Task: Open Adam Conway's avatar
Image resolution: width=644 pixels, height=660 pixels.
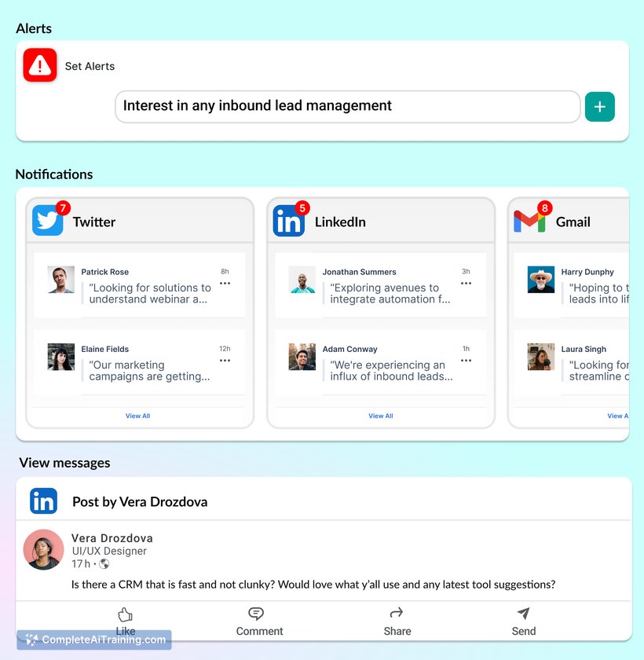Action: pyautogui.click(x=302, y=357)
